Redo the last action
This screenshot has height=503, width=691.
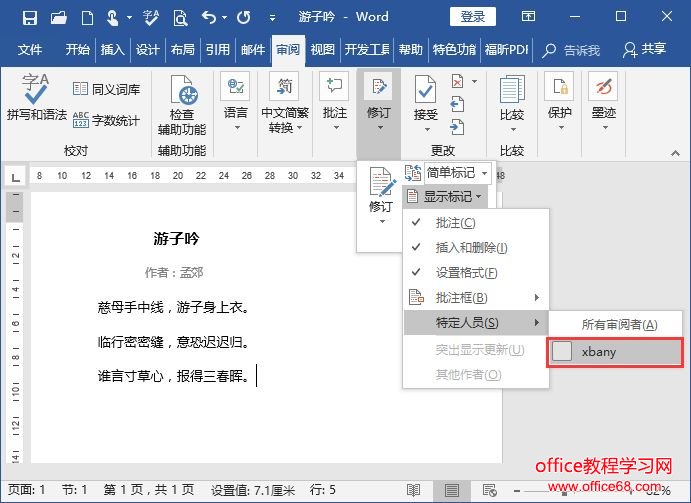243,18
